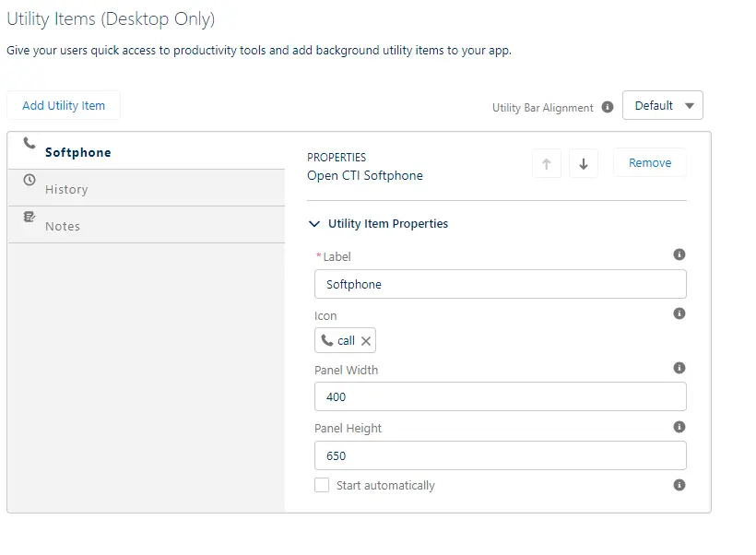Click the info icon beside Icon field

tap(679, 313)
